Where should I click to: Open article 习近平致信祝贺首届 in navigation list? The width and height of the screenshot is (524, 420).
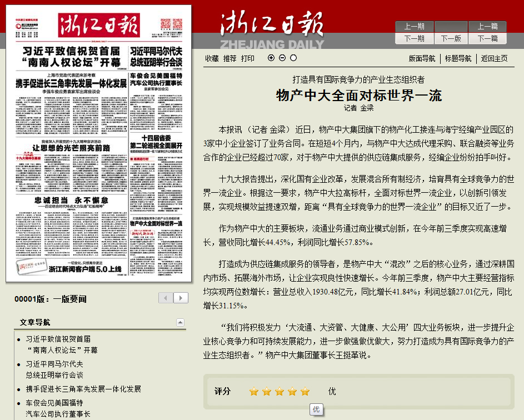click(x=62, y=344)
